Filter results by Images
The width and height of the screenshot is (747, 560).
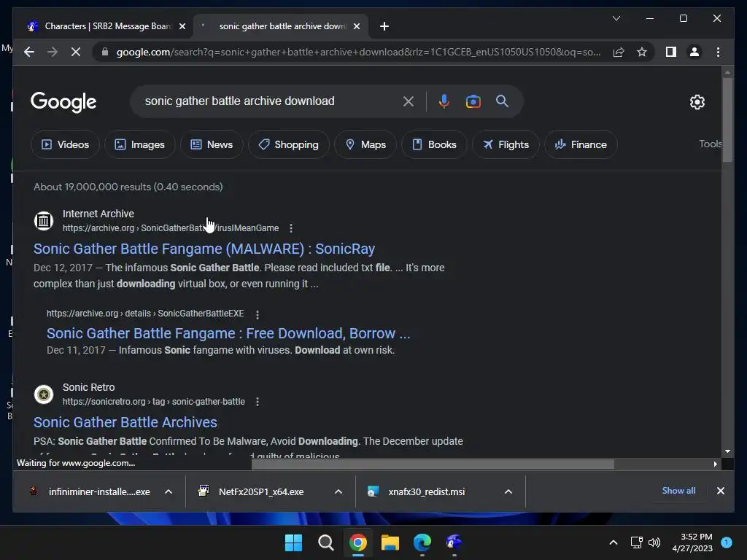[139, 144]
